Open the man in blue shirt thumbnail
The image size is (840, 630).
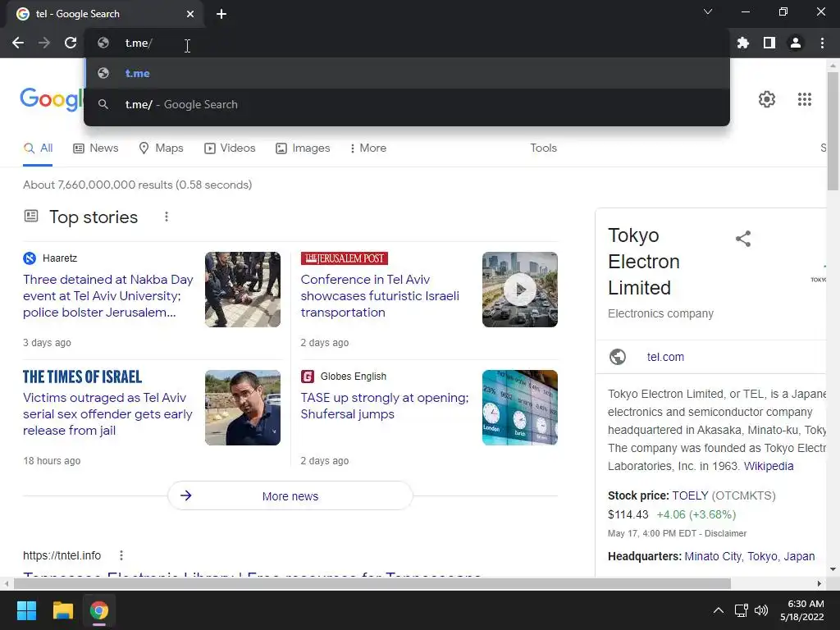[x=243, y=408]
